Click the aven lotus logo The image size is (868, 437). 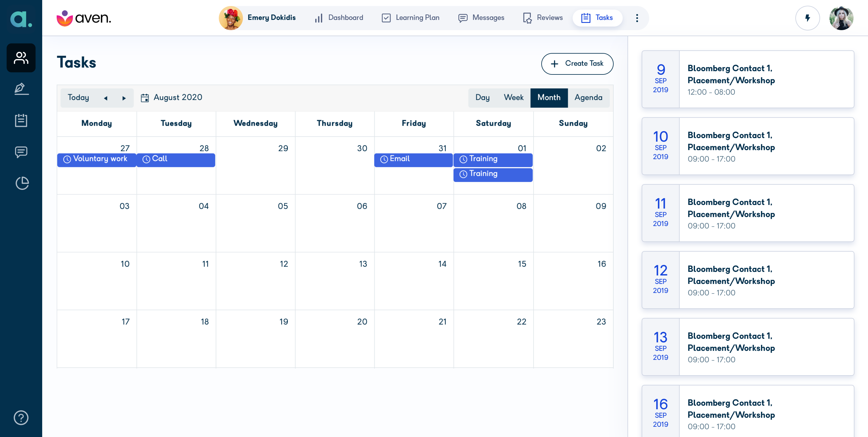coord(83,18)
